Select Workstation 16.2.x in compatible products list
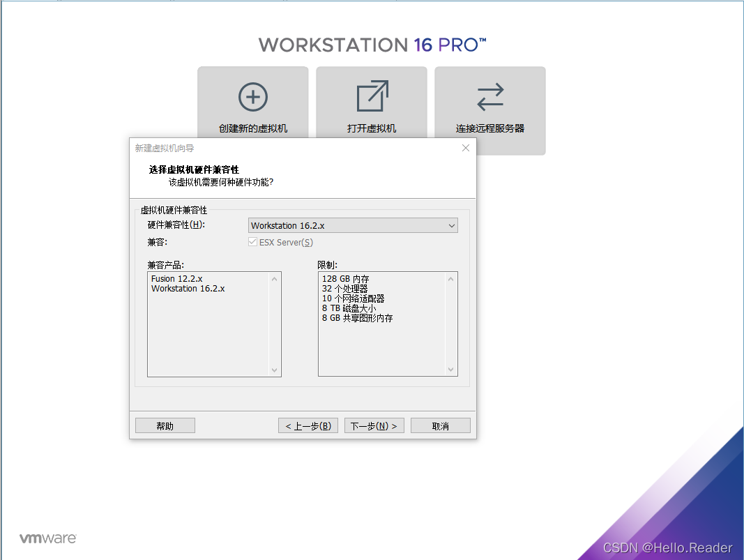744x560 pixels. coord(188,289)
